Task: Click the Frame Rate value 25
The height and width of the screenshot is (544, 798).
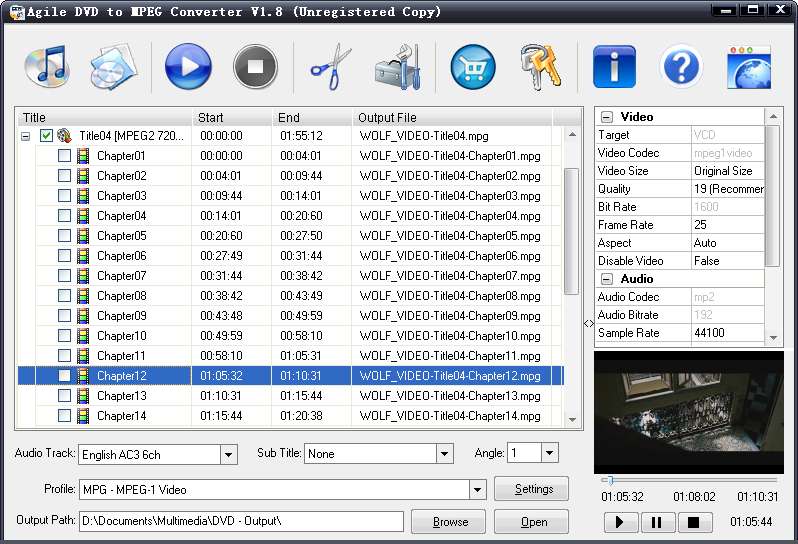Action: [728, 225]
